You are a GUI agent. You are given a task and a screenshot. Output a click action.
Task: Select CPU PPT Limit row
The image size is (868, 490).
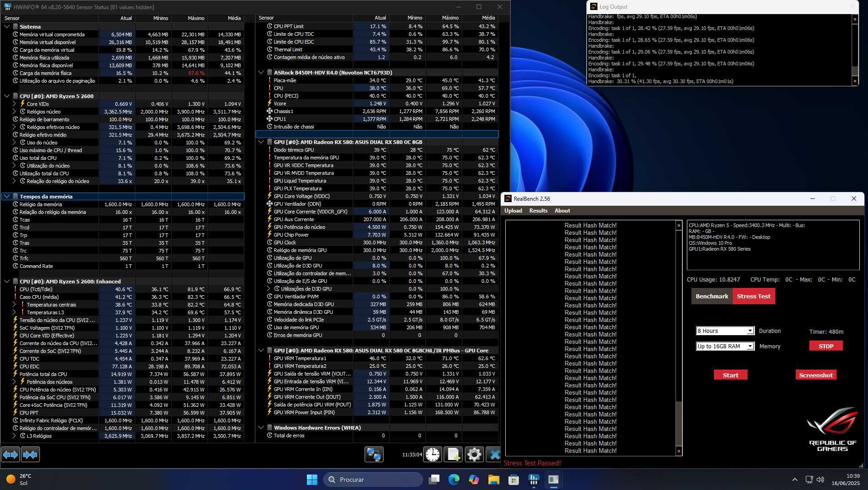point(377,26)
